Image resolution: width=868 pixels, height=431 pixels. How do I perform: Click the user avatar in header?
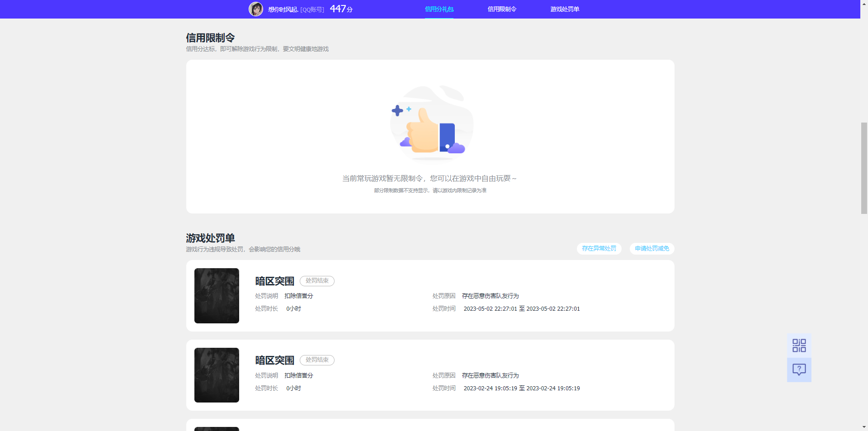coord(256,9)
